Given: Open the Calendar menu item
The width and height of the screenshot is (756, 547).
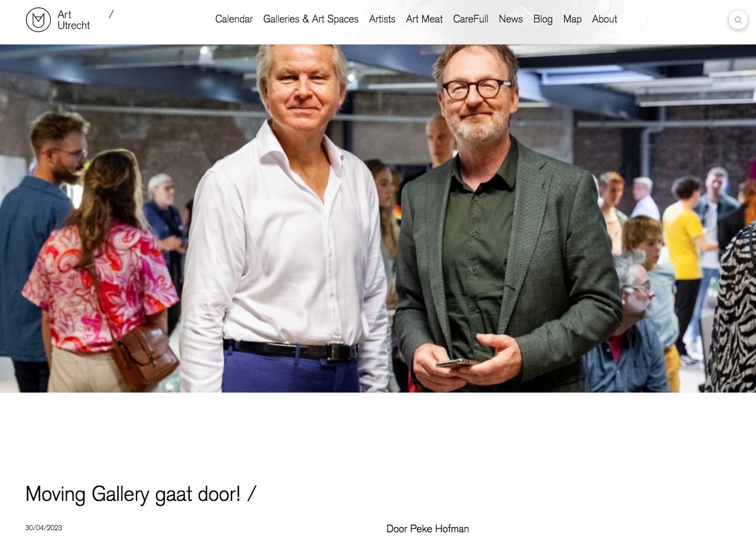Looking at the screenshot, I should coord(234,19).
